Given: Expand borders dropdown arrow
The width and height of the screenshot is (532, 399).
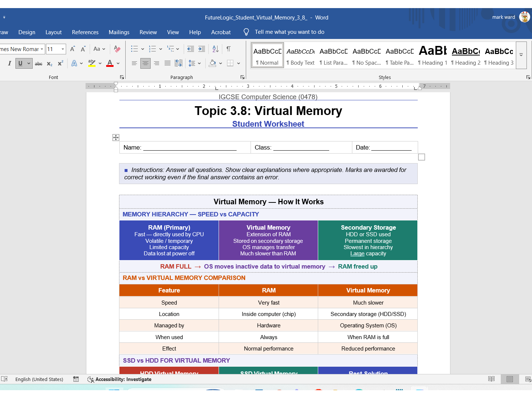Looking at the screenshot, I should click(238, 63).
